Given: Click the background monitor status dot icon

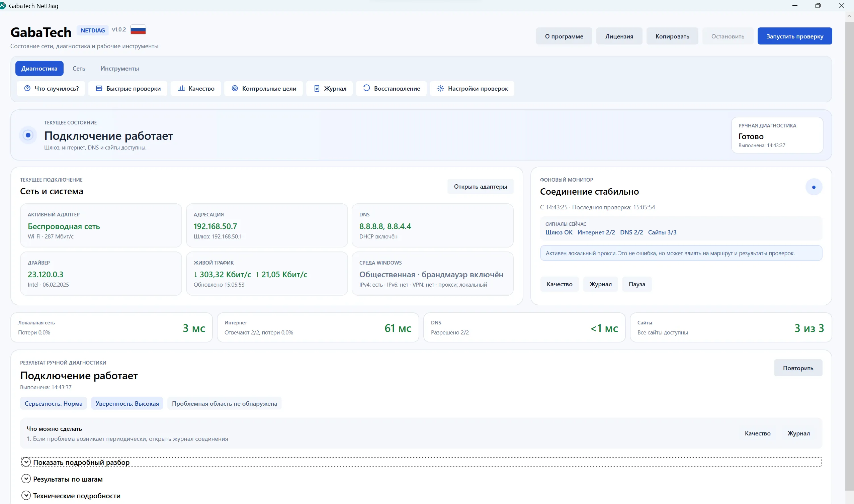Looking at the screenshot, I should point(814,187).
